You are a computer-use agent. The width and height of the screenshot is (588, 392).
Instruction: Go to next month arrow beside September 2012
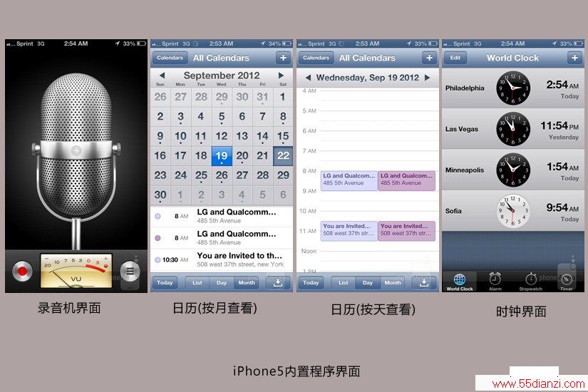point(281,76)
